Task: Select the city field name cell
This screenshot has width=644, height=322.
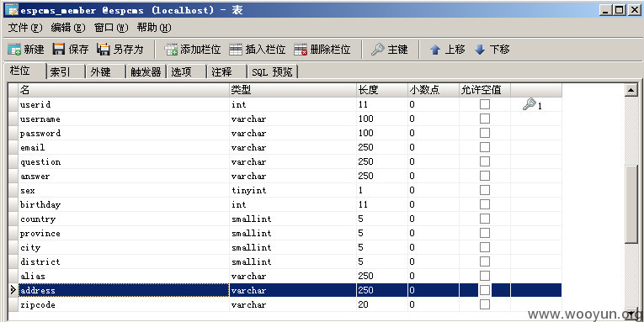Action: (124, 247)
